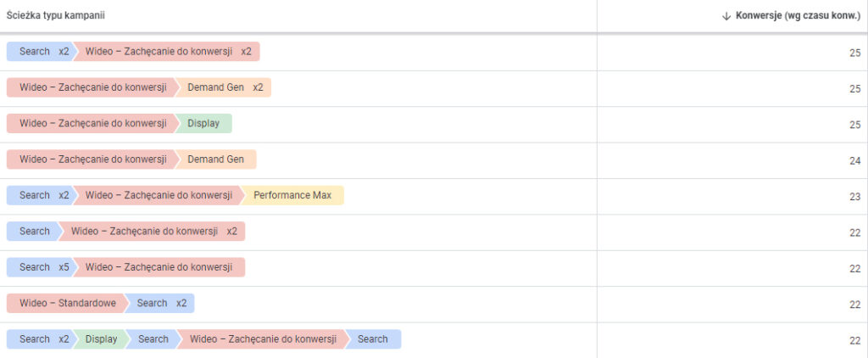Sort by Konwersje (wg czasu konw.) column
The height and width of the screenshot is (358, 868).
tap(794, 16)
